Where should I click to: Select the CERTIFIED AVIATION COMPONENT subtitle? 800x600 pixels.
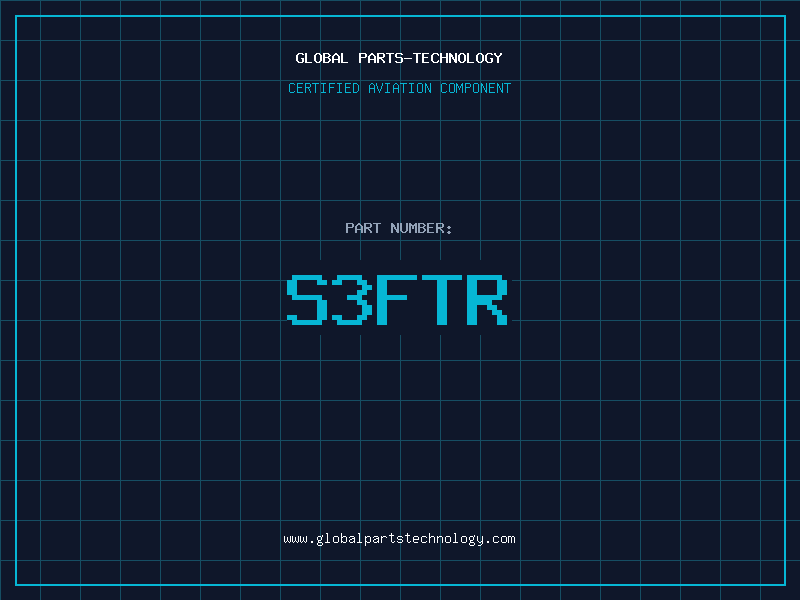click(x=399, y=88)
